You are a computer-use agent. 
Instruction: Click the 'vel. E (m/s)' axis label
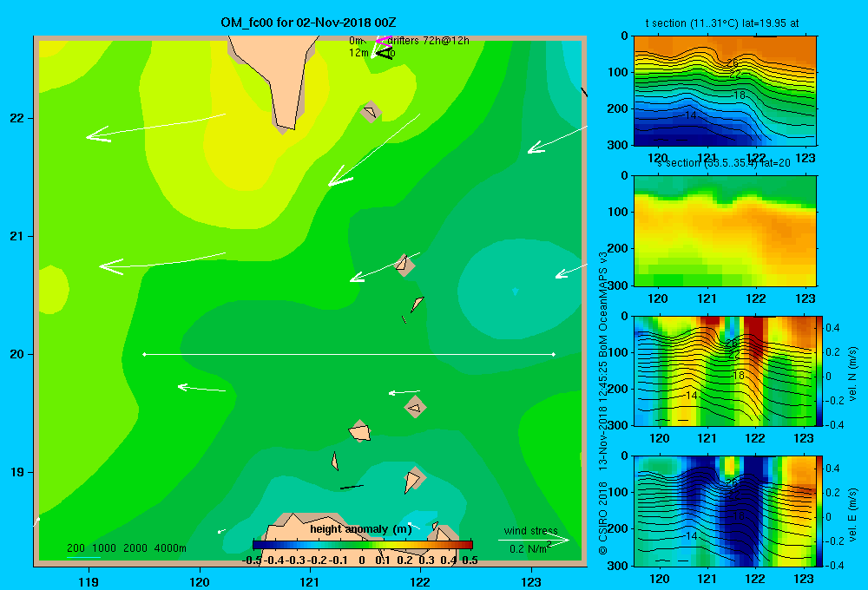tap(852, 515)
